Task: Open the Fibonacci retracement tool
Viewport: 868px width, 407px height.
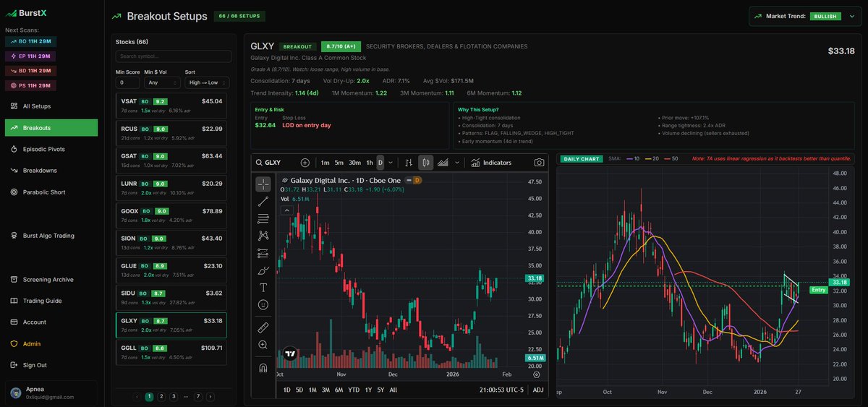Action: click(263, 218)
